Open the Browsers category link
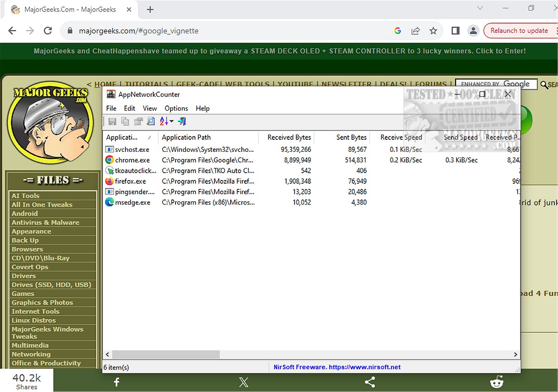Image resolution: width=558 pixels, height=392 pixels. pos(27,249)
